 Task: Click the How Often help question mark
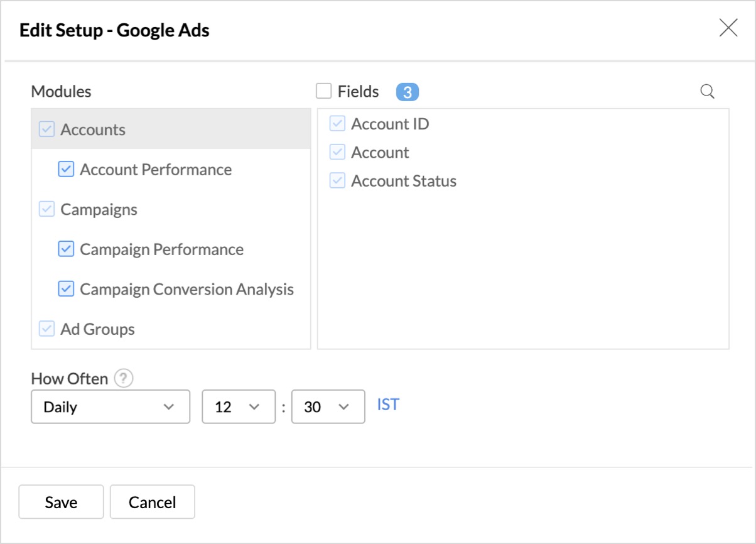[124, 379]
